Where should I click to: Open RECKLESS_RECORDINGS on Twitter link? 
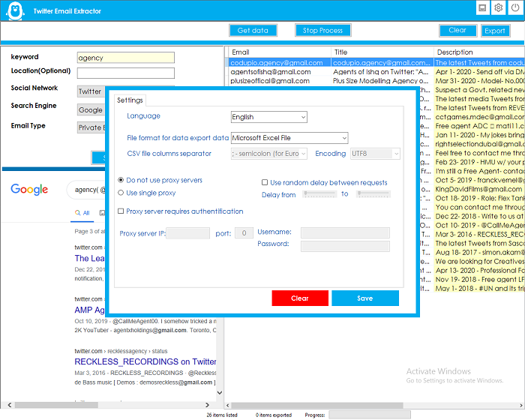pos(145,361)
